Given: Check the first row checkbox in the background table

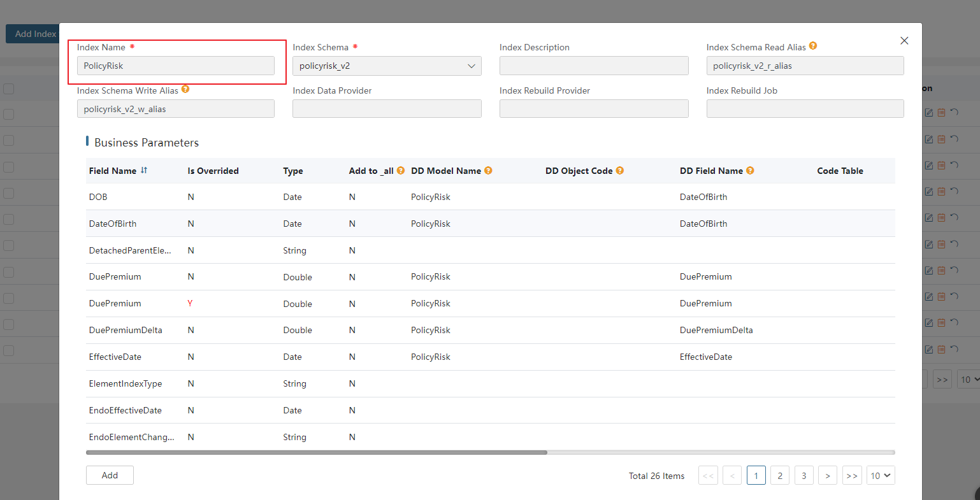Looking at the screenshot, I should point(9,114).
